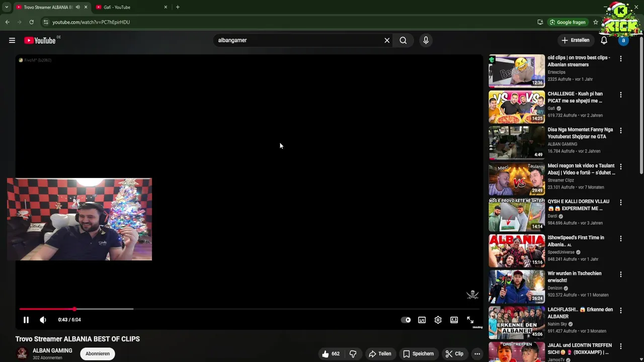
Task: Go back in browser history
Action: click(x=7, y=22)
